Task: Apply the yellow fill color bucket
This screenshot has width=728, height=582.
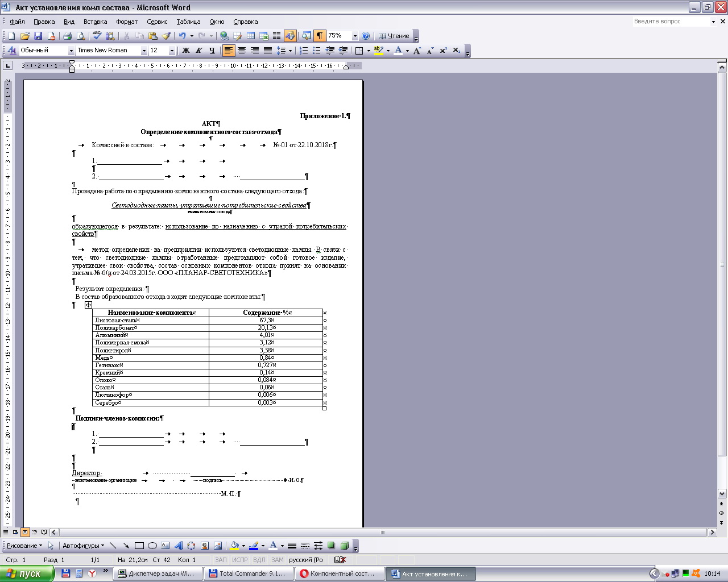Action: [234, 546]
